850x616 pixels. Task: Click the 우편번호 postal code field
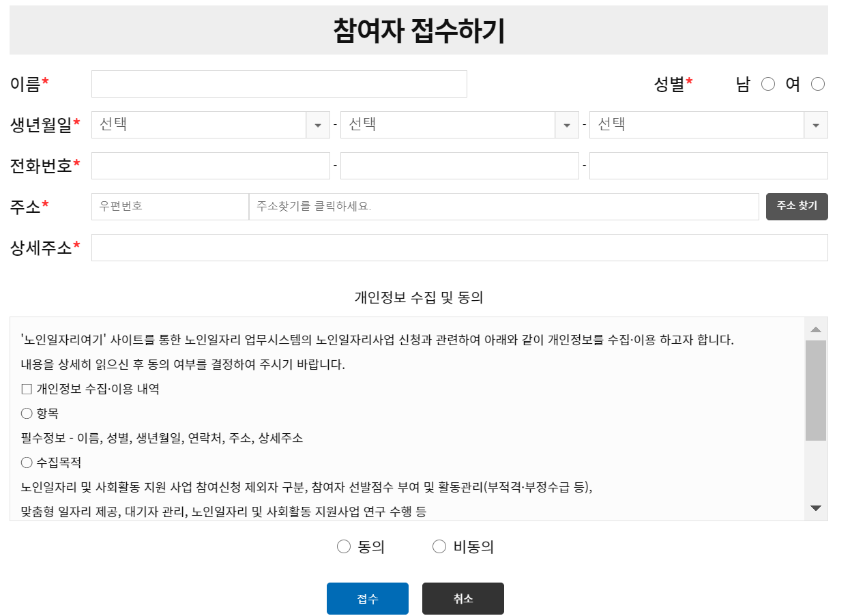point(169,206)
